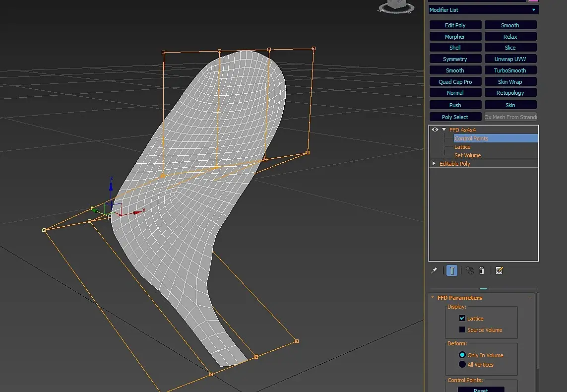The image size is (567, 392).
Task: Toggle Show End Result icon
Action: (452, 270)
